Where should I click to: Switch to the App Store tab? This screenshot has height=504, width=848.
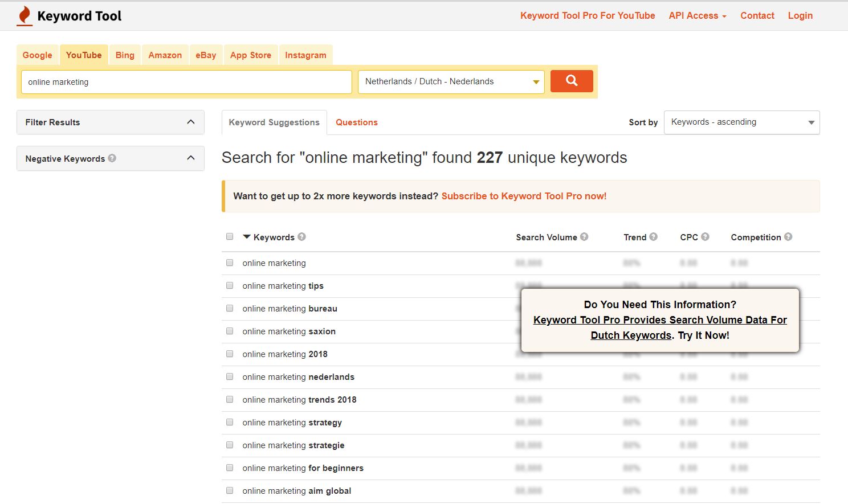pyautogui.click(x=251, y=55)
